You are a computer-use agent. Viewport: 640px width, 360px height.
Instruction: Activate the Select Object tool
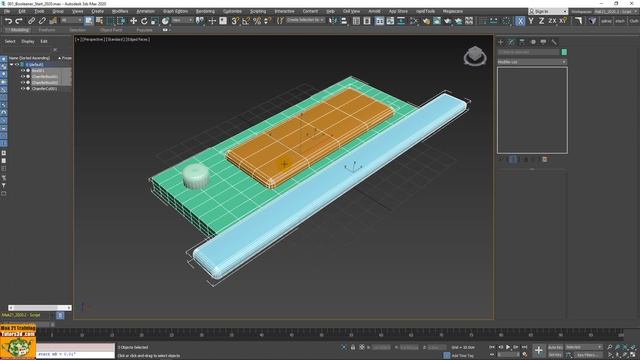(89, 21)
